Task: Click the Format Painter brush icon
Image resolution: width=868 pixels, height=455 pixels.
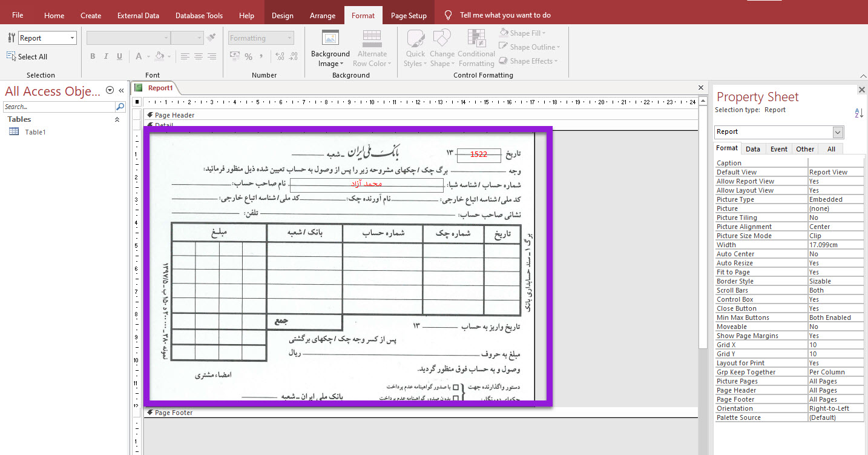Action: (x=211, y=38)
